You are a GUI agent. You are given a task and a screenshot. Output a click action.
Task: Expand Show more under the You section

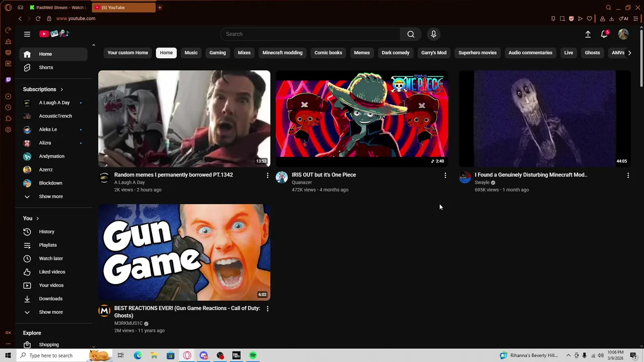pyautogui.click(x=53, y=312)
